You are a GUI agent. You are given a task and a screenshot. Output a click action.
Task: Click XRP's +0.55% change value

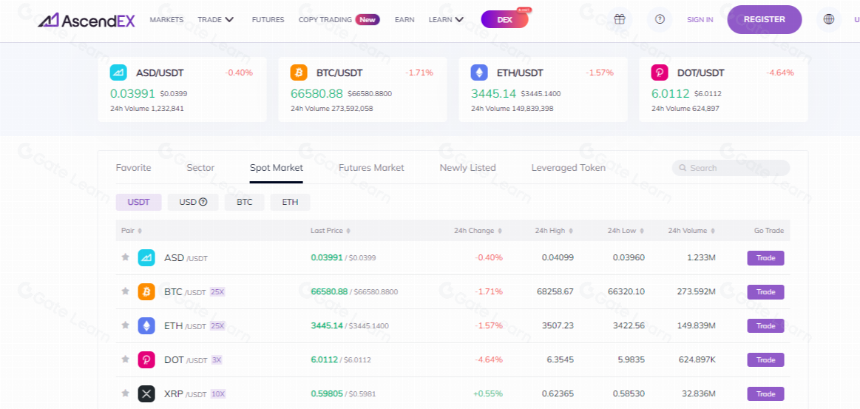click(489, 394)
